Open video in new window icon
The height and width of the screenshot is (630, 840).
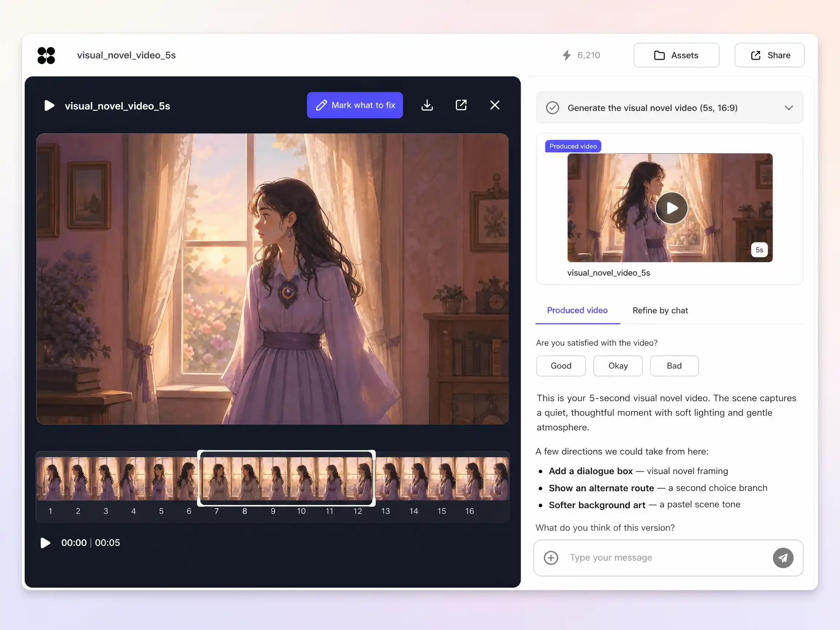pyautogui.click(x=461, y=105)
